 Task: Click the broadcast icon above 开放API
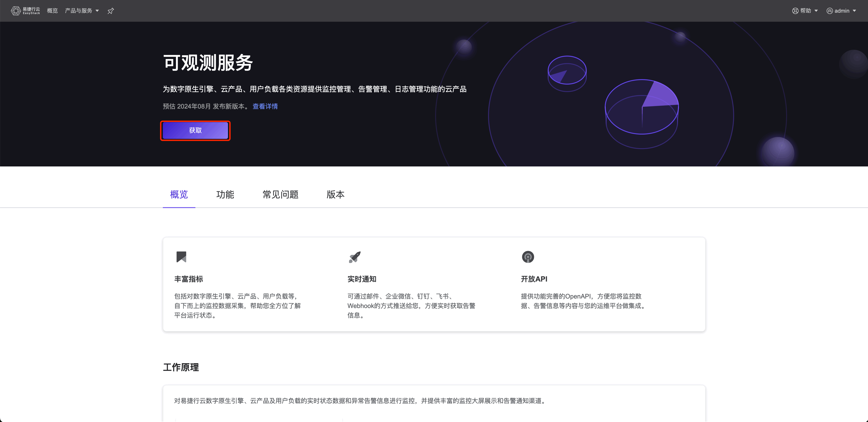(x=528, y=257)
